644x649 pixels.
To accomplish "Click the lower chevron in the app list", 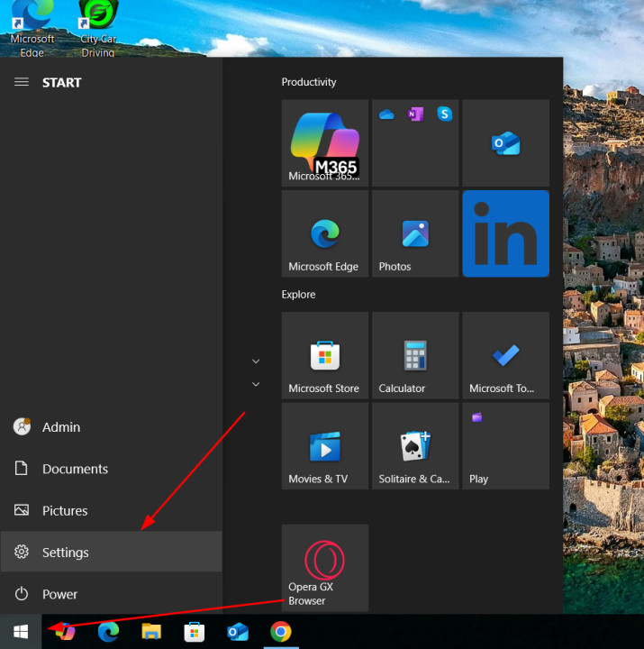I will pos(256,384).
